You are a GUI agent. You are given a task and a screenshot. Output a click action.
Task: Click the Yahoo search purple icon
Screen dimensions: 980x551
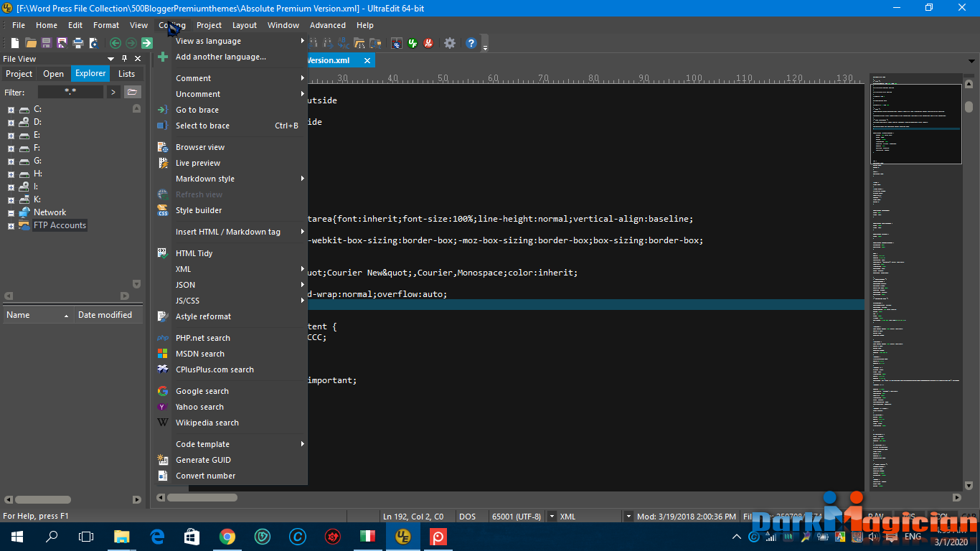coord(163,407)
